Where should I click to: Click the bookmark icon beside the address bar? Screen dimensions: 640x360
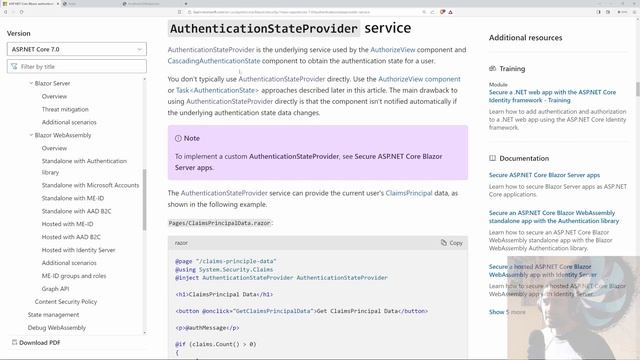[x=180, y=12]
